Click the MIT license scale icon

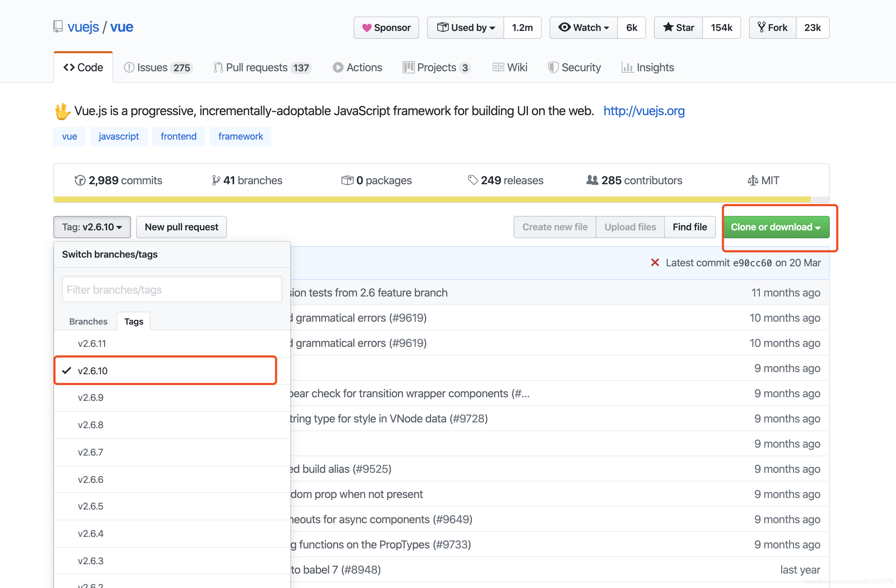pos(753,181)
